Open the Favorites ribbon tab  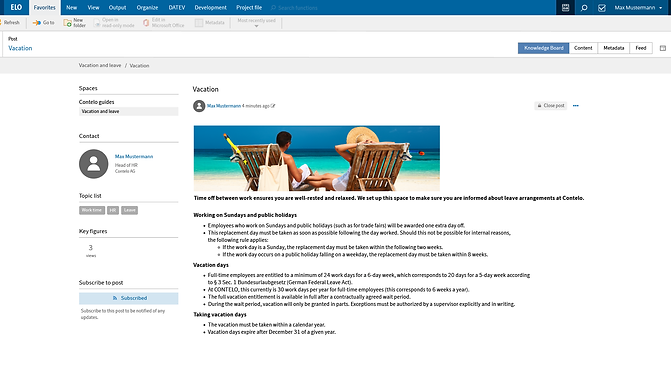[45, 8]
